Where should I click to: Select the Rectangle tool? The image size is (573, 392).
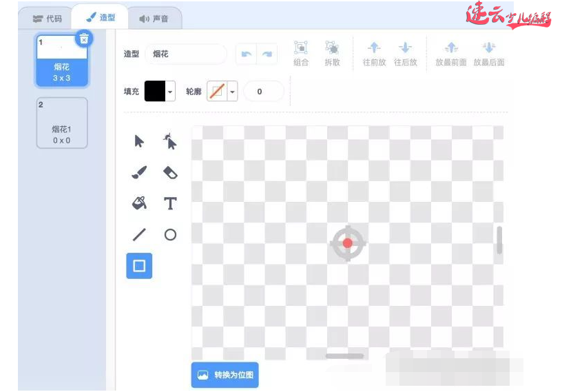(x=139, y=266)
